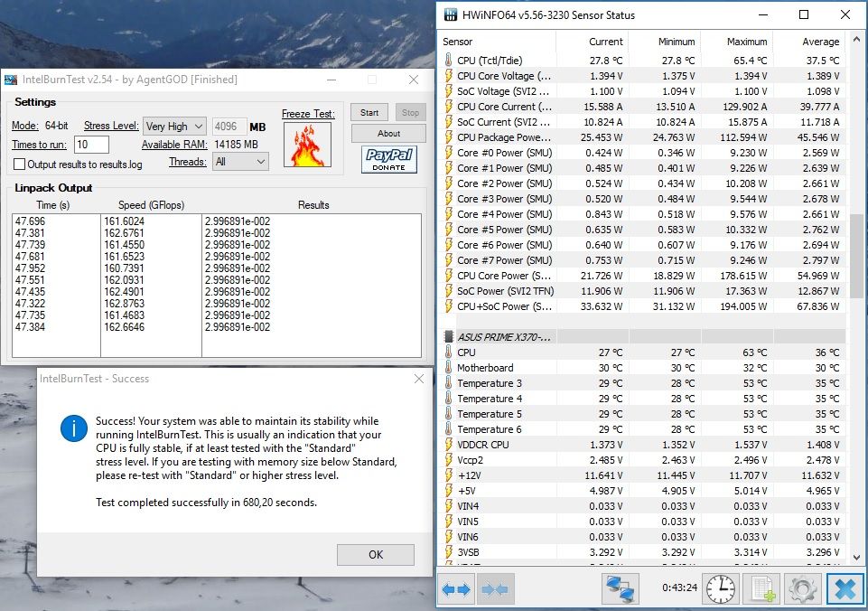Click the PayPal Donate button

pyautogui.click(x=388, y=160)
